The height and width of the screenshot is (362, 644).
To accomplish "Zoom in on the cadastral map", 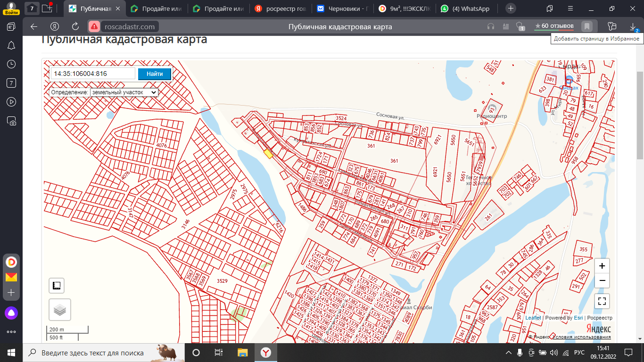I will pos(602,266).
